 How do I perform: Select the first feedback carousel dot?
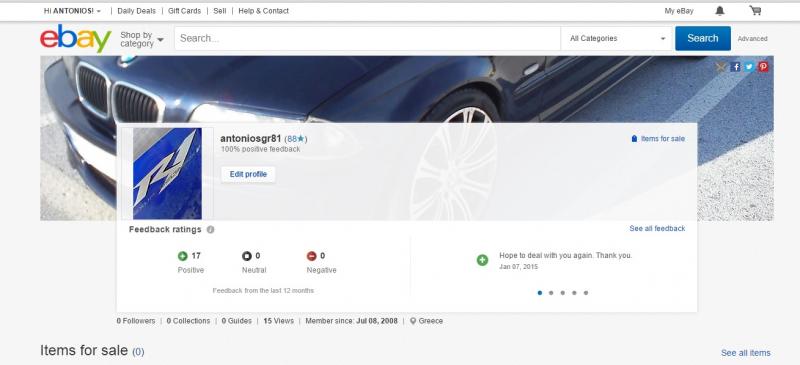(540, 293)
